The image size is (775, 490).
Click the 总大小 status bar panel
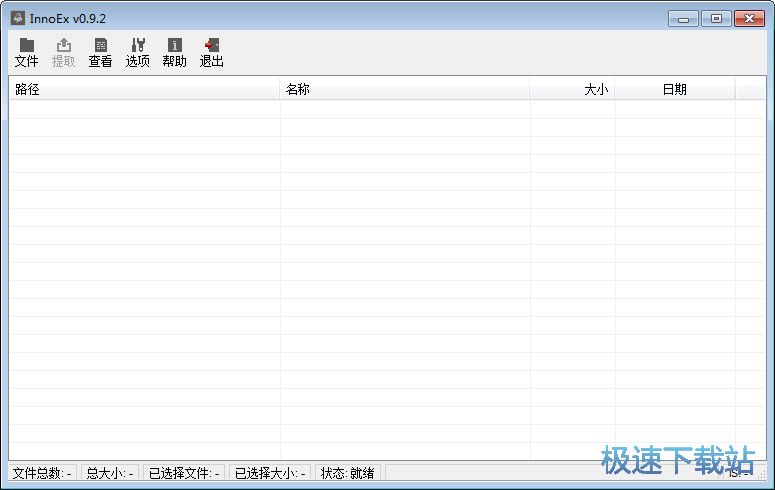[110, 473]
